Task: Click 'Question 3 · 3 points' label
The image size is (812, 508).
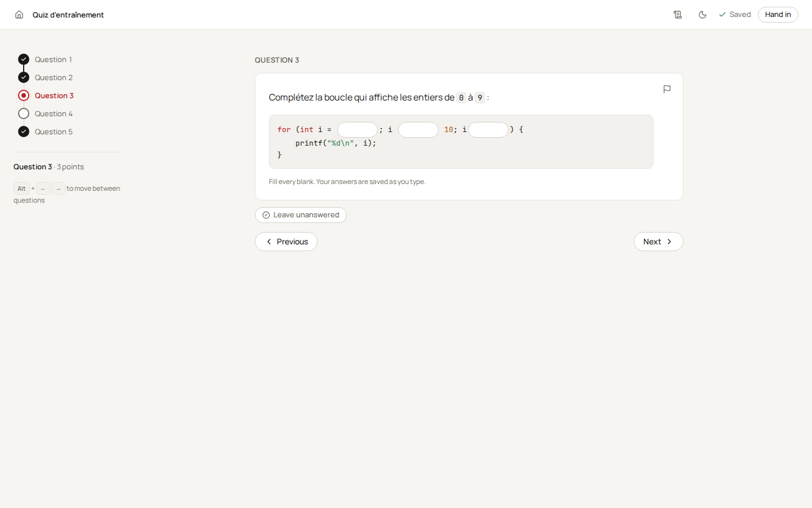Action: 48,167
